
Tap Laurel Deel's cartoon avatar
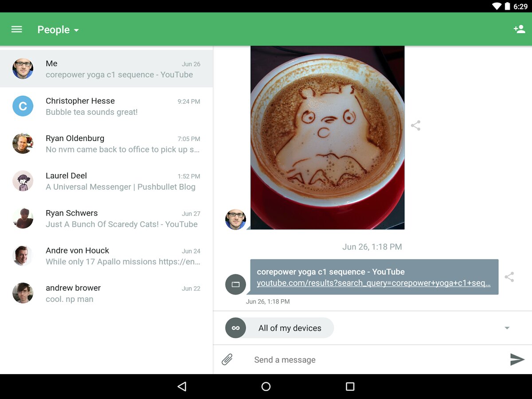23,181
